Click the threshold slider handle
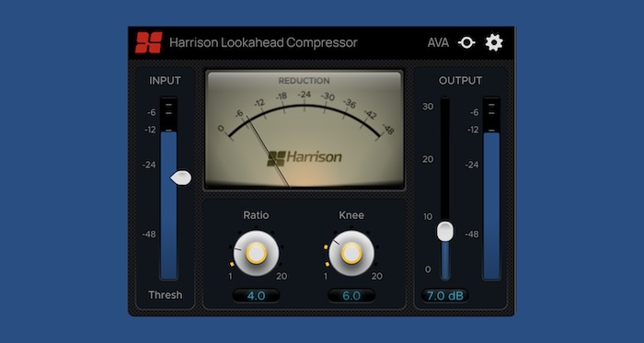Screen dimensions: 644x343 click(180, 178)
